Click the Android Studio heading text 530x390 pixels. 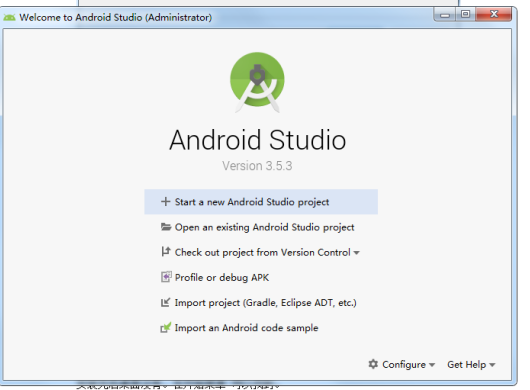(258, 140)
